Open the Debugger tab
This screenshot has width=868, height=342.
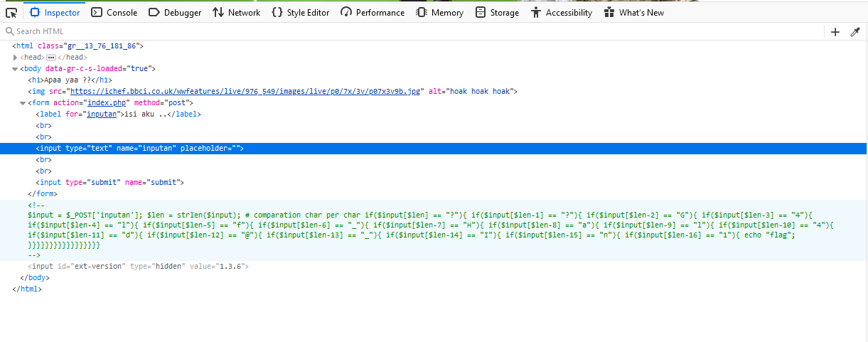(175, 13)
